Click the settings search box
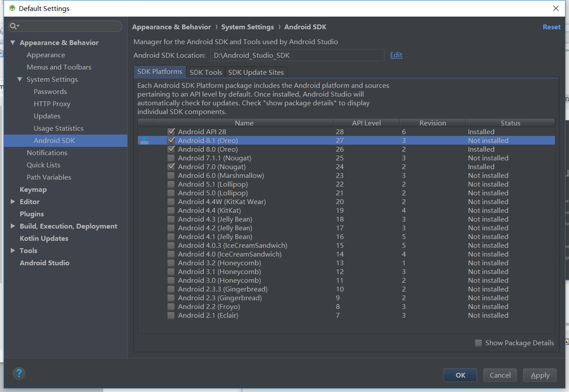Viewport: 569px width, 392px height. pos(65,26)
